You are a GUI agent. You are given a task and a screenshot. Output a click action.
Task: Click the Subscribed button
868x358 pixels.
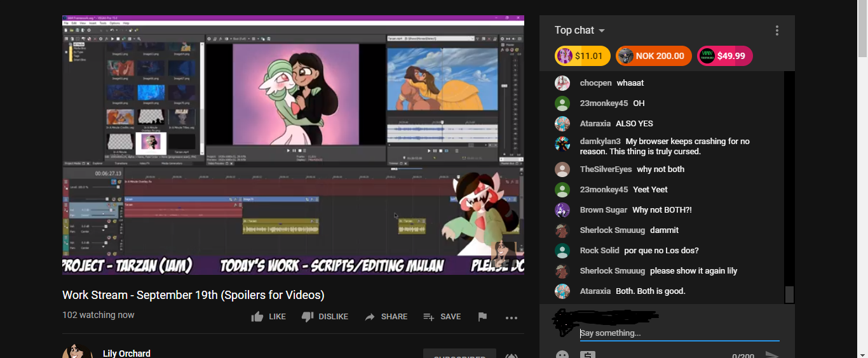[x=459, y=354]
